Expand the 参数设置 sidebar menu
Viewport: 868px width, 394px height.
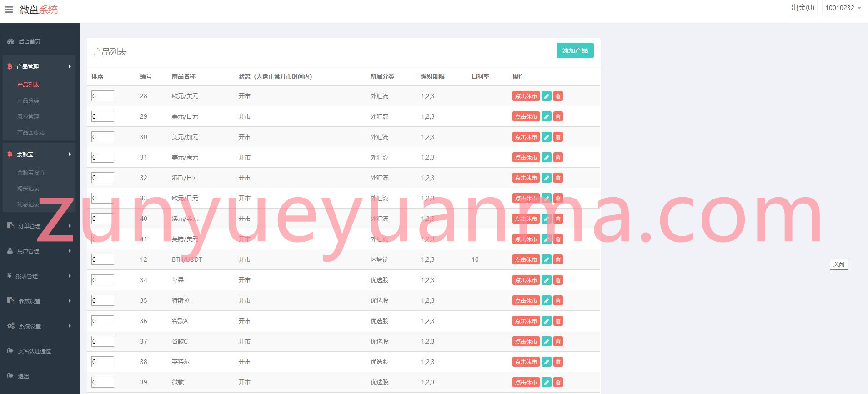pos(39,301)
